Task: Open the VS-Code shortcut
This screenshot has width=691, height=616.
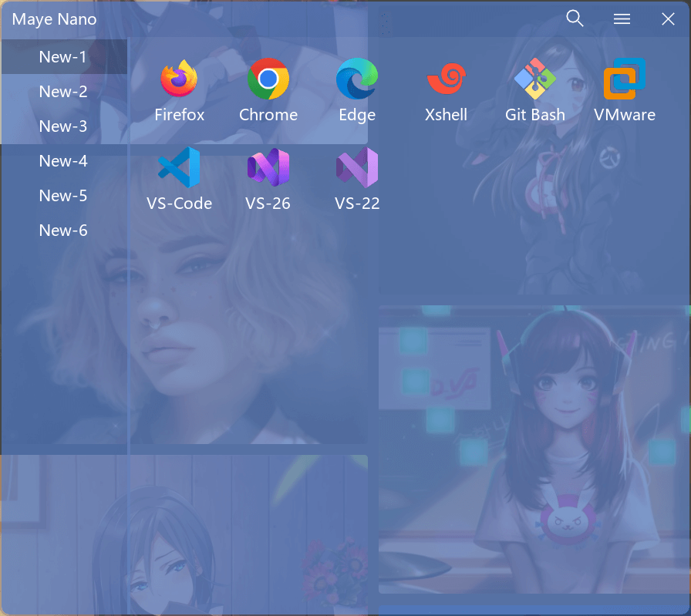Action: (x=179, y=168)
